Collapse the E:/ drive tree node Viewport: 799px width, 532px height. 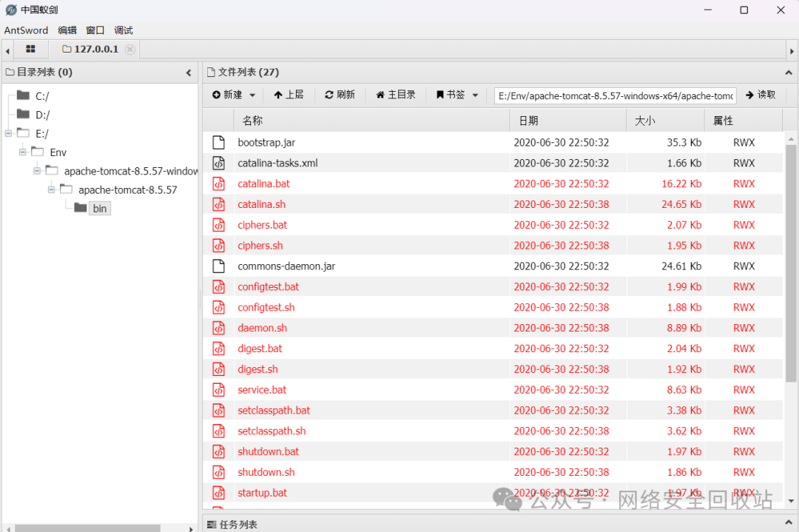(x=8, y=133)
